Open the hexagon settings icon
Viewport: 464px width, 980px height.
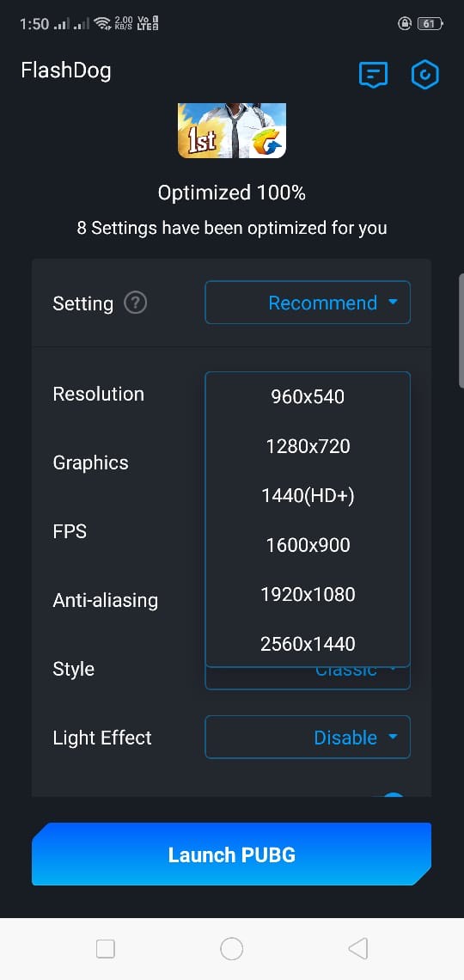click(425, 75)
